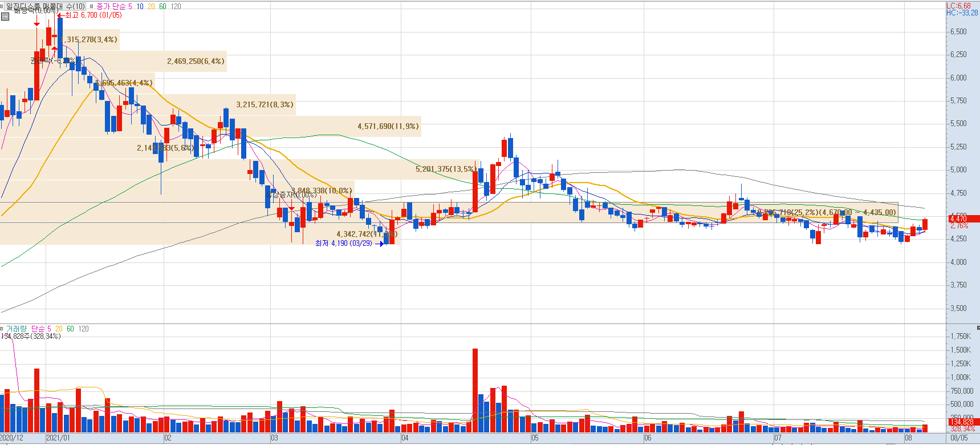Viewport: 980px width, 445px height.
Task: Click the 500,000 volume axis label
Action: click(962, 404)
